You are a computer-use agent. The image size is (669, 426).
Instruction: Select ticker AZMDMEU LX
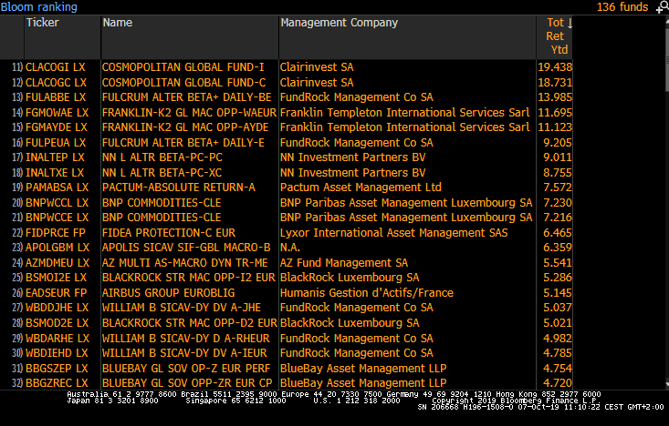click(57, 263)
